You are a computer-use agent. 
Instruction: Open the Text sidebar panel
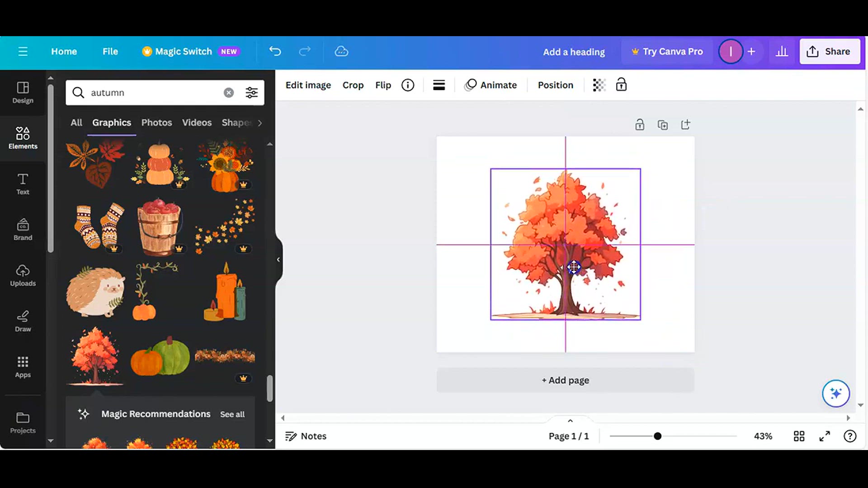(x=23, y=184)
